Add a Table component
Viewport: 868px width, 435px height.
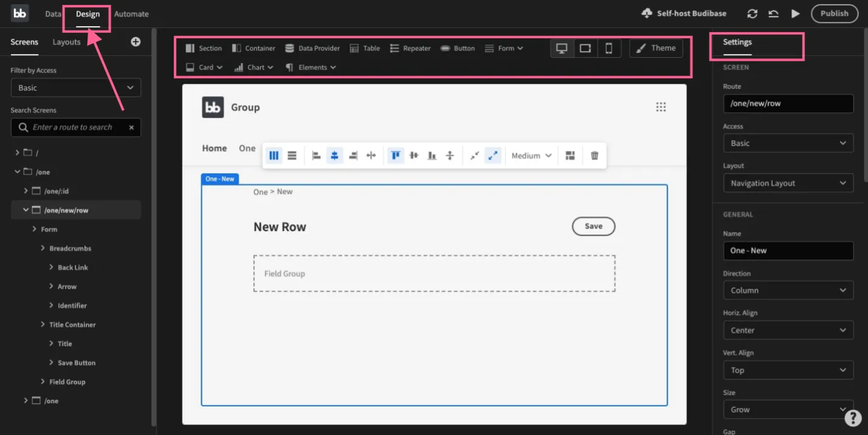364,48
